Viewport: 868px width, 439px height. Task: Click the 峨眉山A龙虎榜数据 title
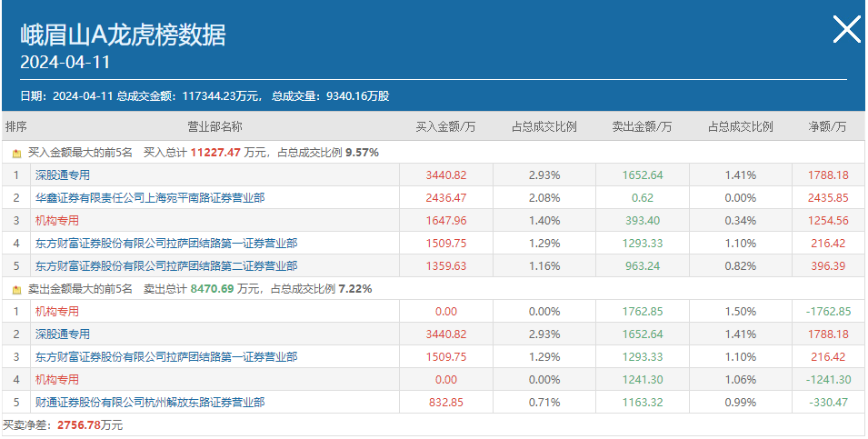[123, 36]
